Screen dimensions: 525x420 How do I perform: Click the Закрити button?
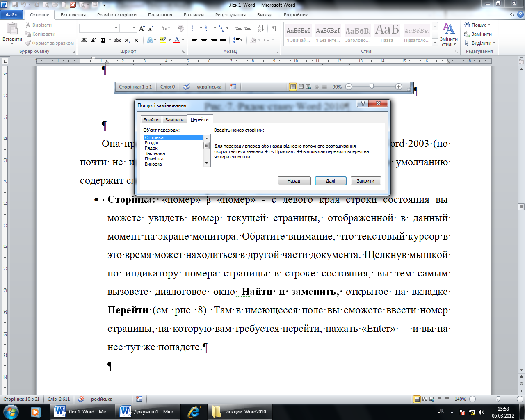pyautogui.click(x=365, y=181)
